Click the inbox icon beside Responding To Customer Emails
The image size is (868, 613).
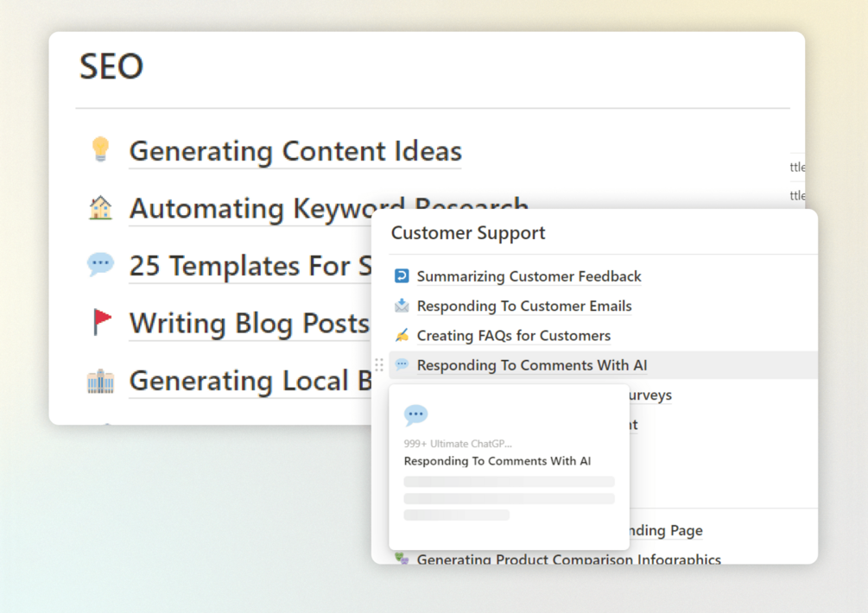point(402,306)
